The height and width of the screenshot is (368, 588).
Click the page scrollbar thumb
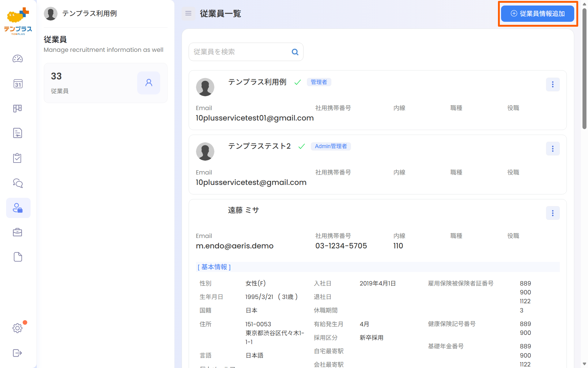coord(584,69)
